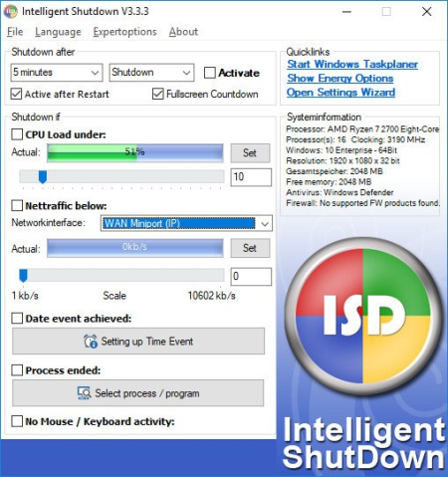Click the large ISD logo graphic
448x477 pixels.
tap(363, 317)
